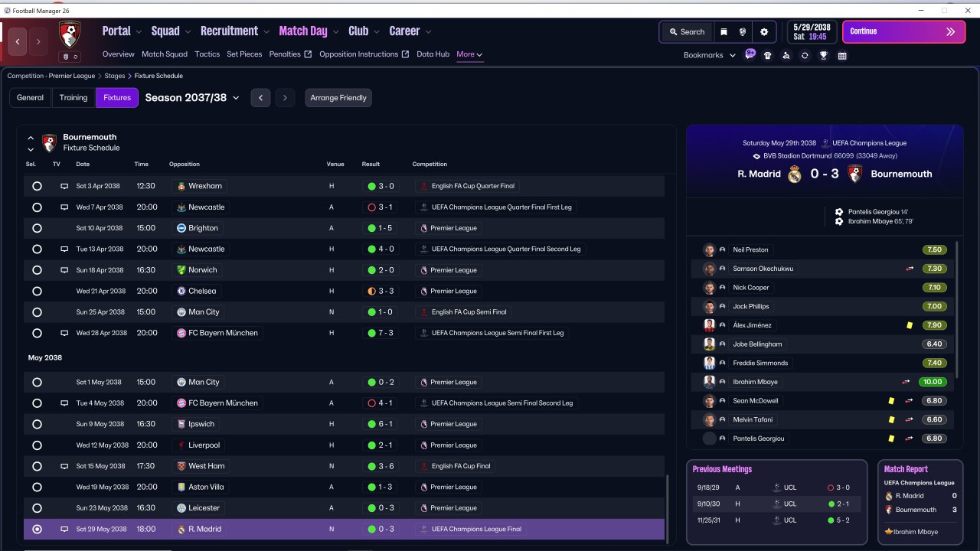The image size is (980, 551).
Task: Click substitution icon next to Samson Okechukwu
Action: tap(910, 269)
